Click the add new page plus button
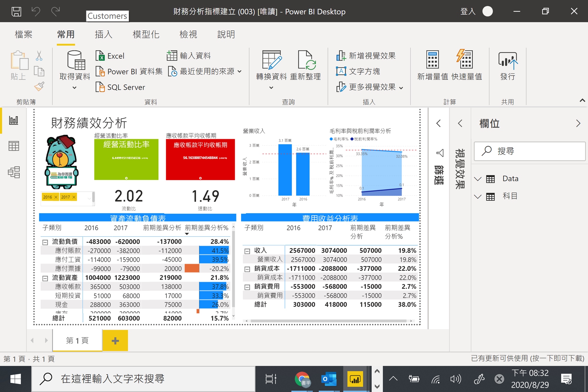 [x=115, y=341]
